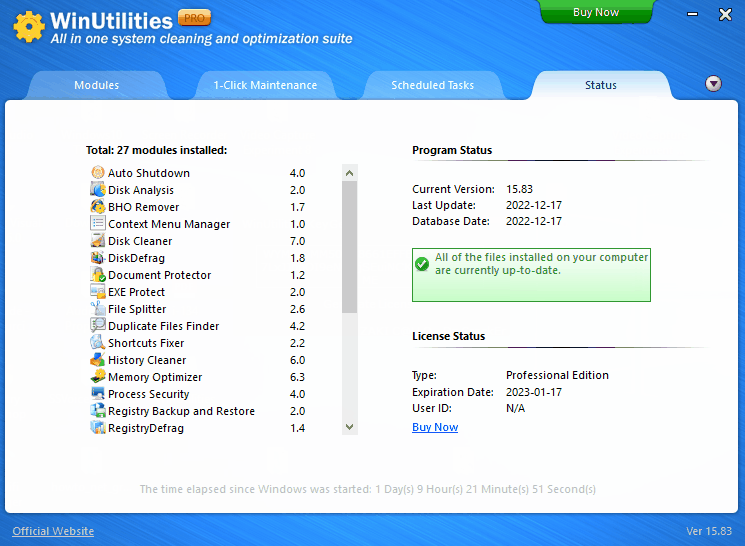
Task: Click the Memory Optimizer version 6.3
Action: tap(297, 377)
